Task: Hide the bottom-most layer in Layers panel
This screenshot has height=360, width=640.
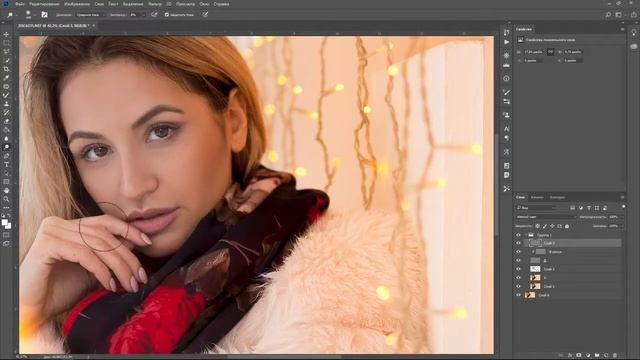Action: (518, 295)
